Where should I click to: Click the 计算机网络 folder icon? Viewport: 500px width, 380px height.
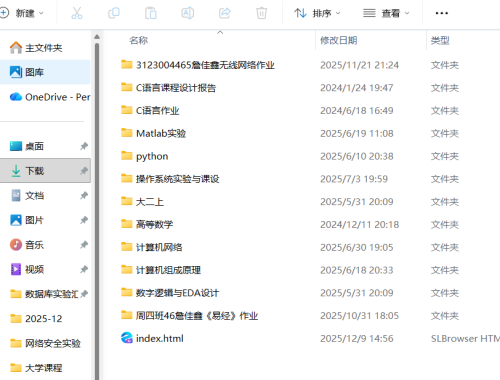(127, 247)
